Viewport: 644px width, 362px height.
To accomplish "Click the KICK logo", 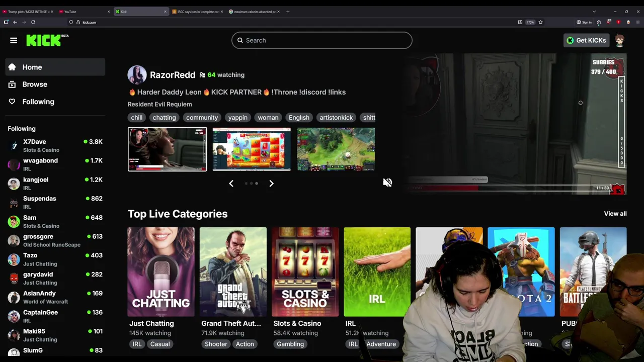I will pos(47,40).
